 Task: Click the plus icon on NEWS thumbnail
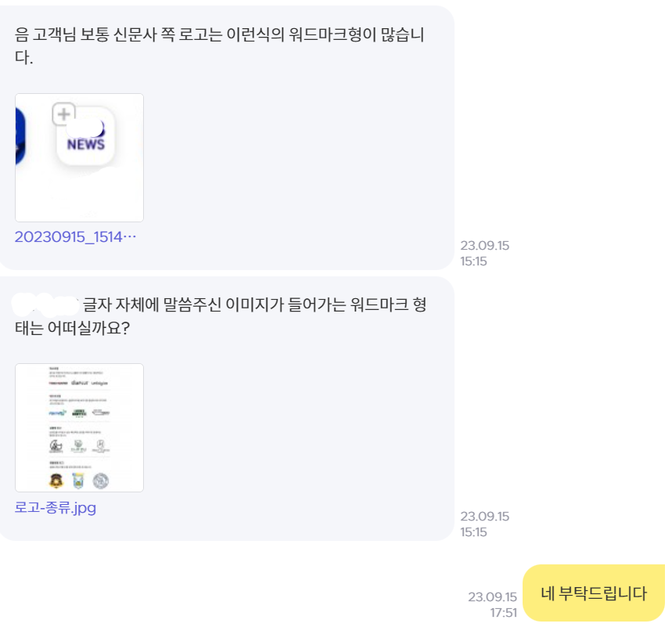click(63, 114)
